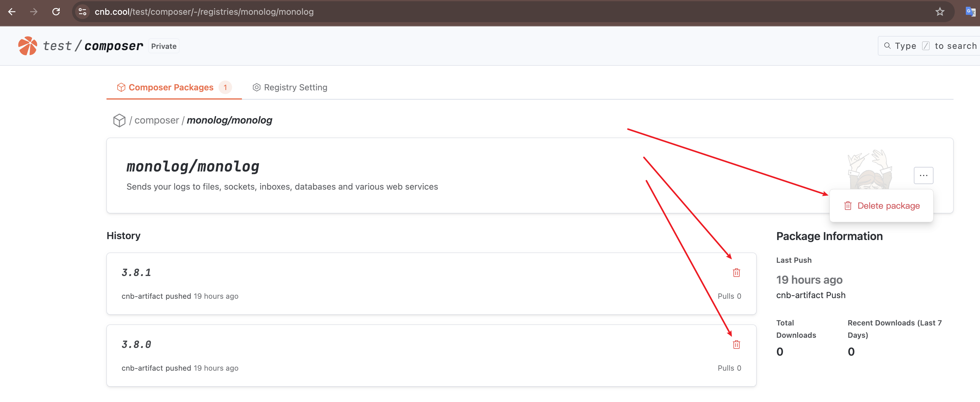The image size is (980, 402).
Task: Click the composer breadcrumb link
Action: (x=156, y=120)
